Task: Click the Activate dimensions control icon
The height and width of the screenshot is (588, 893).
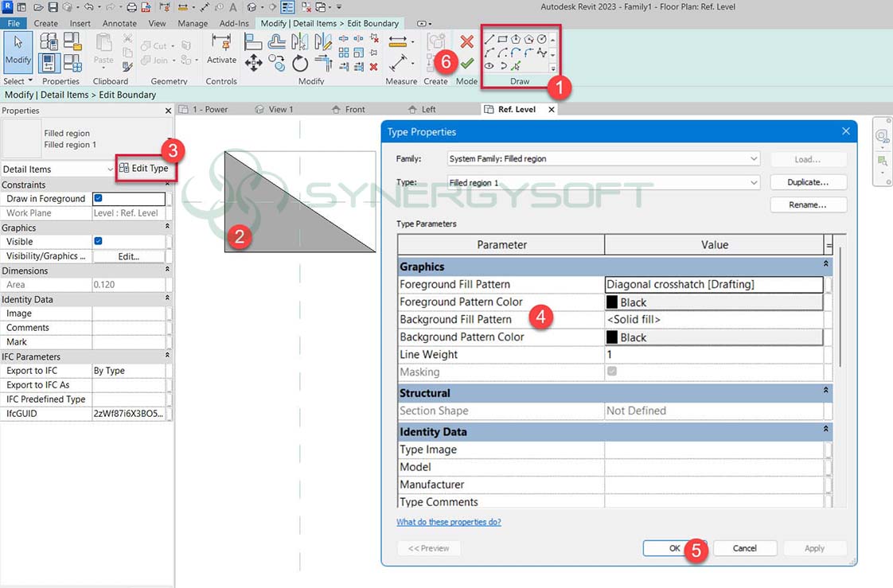Action: [221, 43]
